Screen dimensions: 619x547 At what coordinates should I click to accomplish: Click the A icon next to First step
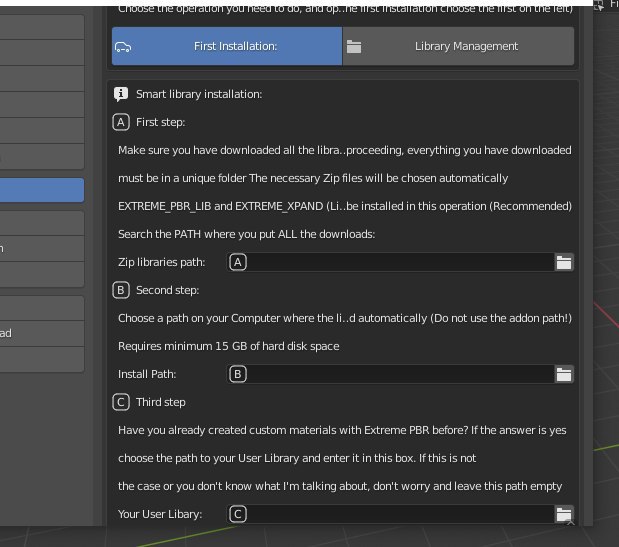(121, 122)
